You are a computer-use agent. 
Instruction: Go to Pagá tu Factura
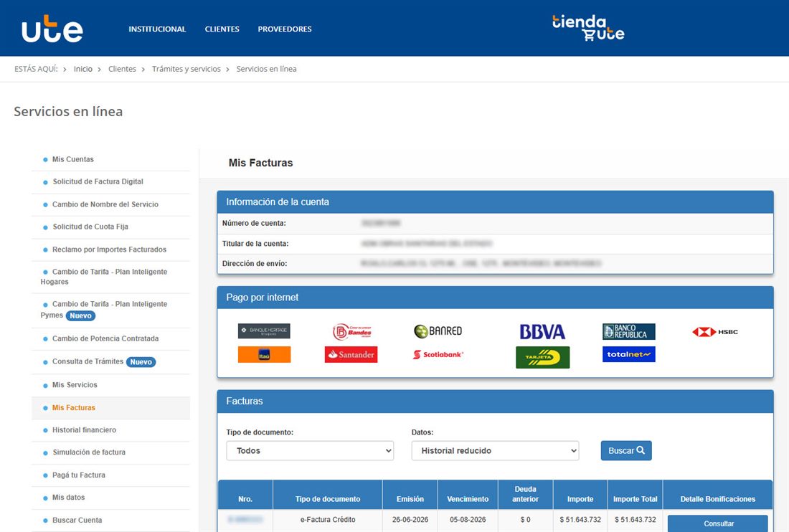pyautogui.click(x=78, y=475)
